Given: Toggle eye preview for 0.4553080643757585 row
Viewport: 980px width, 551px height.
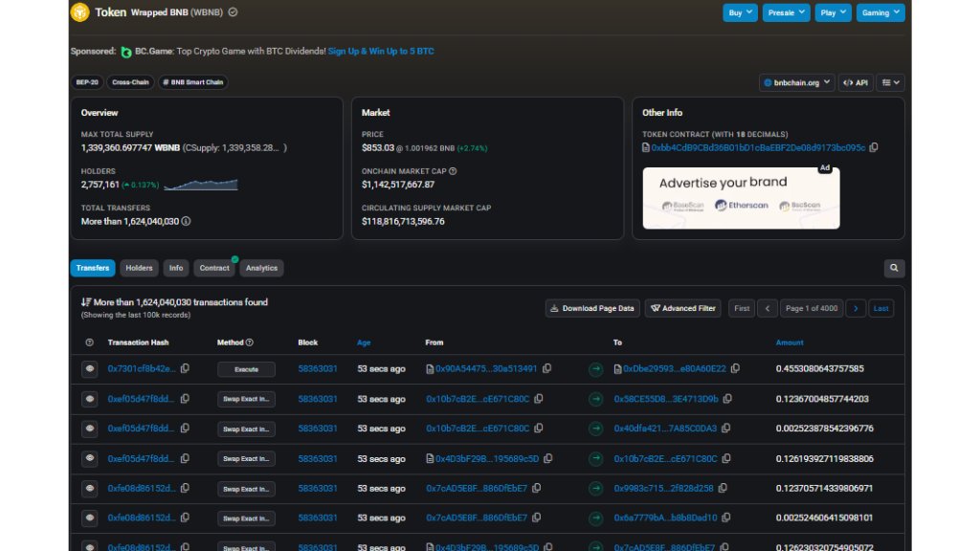Looking at the screenshot, I should [89, 368].
